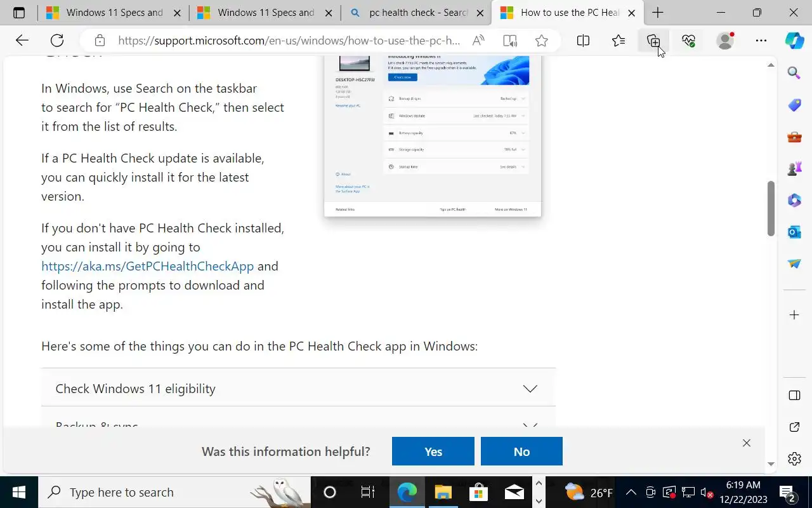Open Task View on taskbar
This screenshot has height=508, width=812.
tap(367, 492)
